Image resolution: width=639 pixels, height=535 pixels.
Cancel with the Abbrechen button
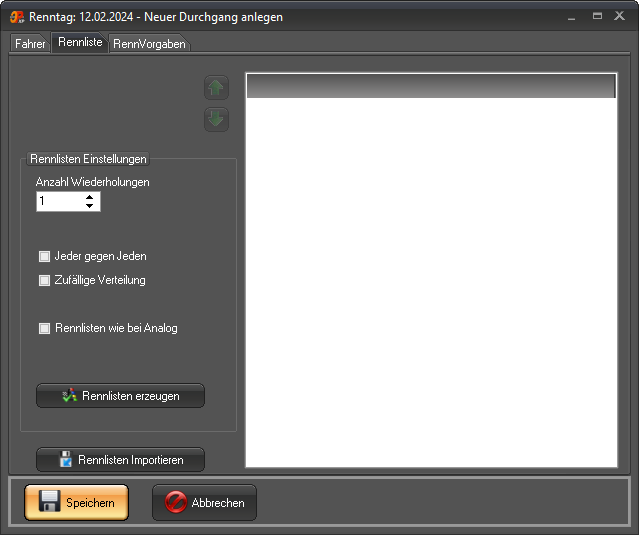coord(205,502)
